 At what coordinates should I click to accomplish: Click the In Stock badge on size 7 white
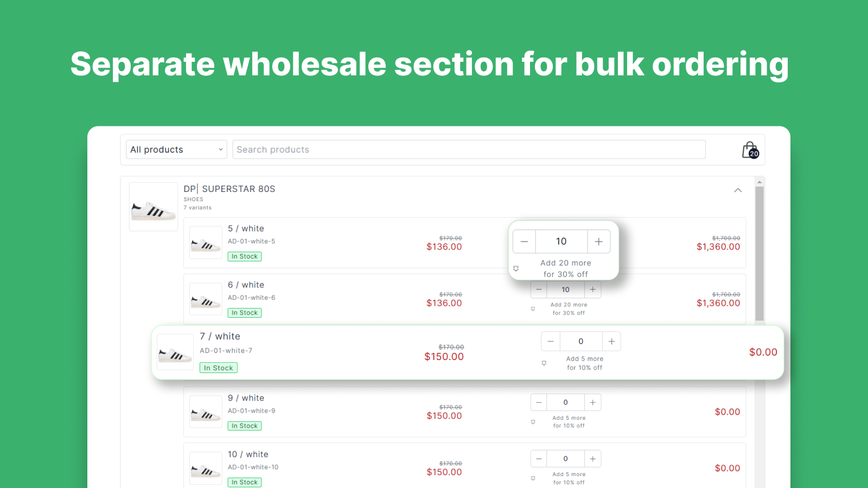point(218,368)
